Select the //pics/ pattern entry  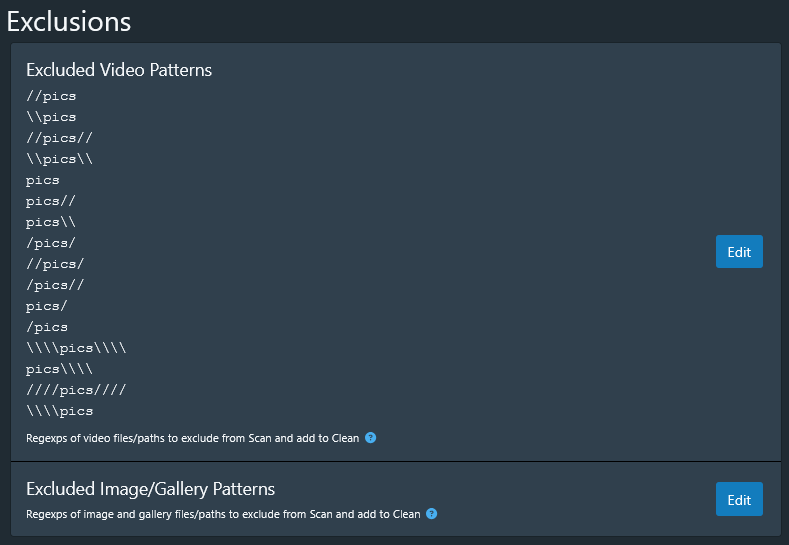(x=55, y=264)
